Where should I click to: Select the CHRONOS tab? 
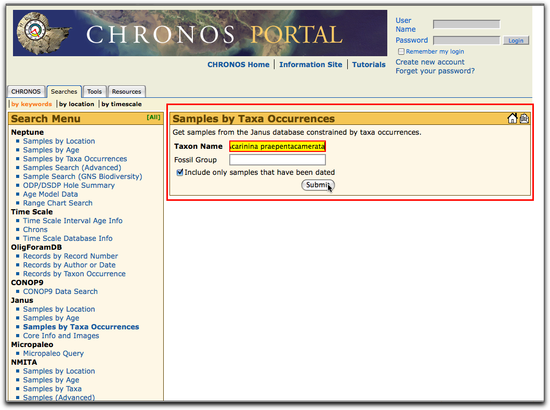[26, 92]
